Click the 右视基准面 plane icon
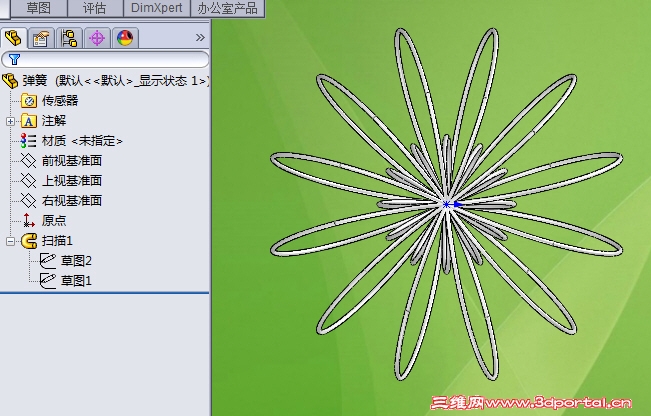The width and height of the screenshot is (651, 416). (29, 201)
